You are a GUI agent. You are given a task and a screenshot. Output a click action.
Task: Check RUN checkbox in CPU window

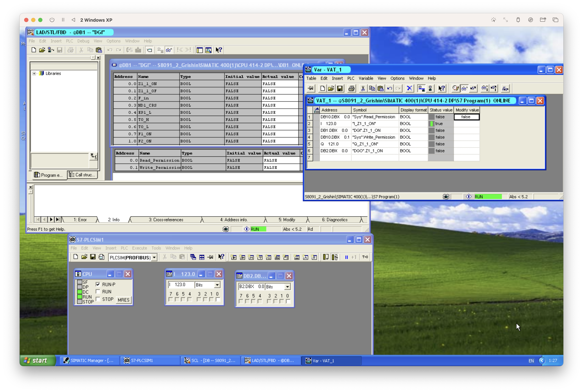[98, 292]
